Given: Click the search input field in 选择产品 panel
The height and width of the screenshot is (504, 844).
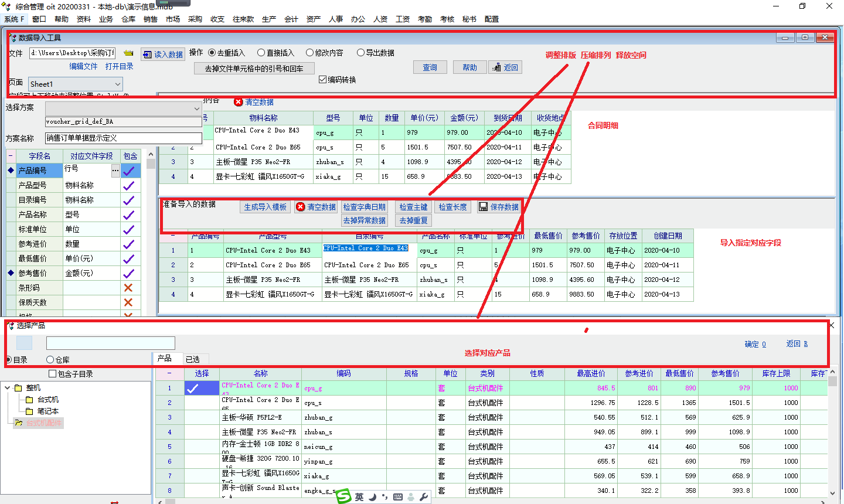Looking at the screenshot, I should [110, 343].
